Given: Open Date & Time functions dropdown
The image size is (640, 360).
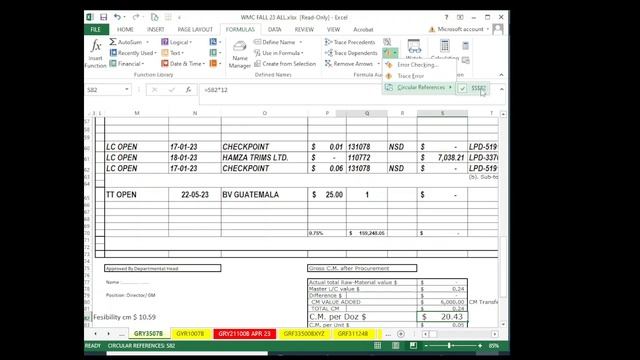Looking at the screenshot, I should point(183,64).
